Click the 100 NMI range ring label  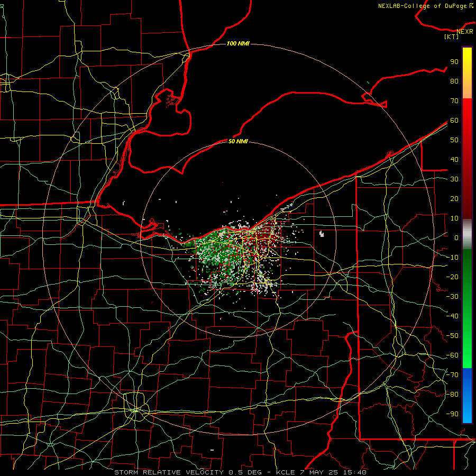[x=239, y=44]
